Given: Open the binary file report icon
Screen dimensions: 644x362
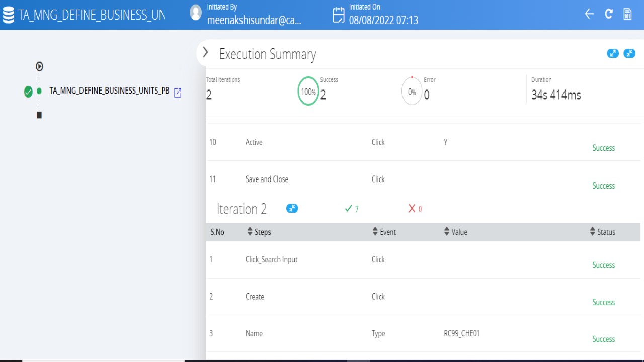Looking at the screenshot, I should [x=628, y=14].
